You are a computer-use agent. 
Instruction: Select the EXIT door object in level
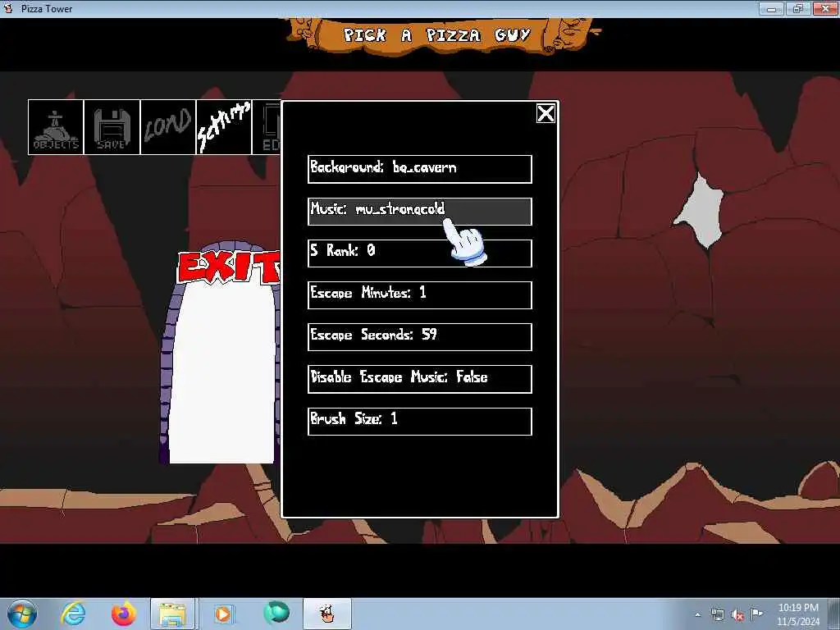click(221, 354)
